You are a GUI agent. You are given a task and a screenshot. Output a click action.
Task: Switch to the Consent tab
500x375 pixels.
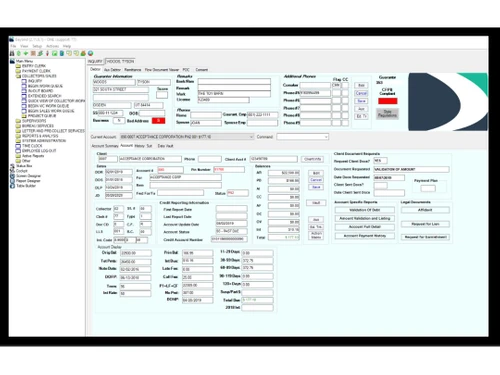click(202, 70)
